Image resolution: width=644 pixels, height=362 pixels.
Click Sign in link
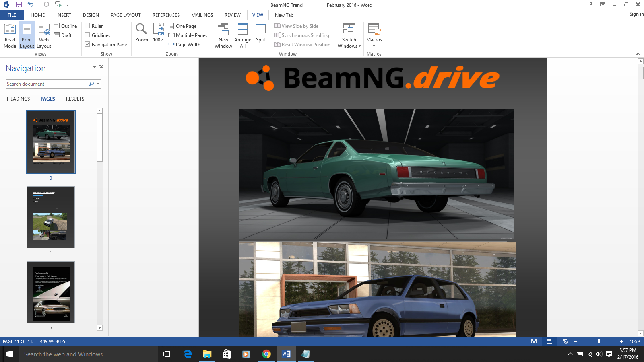(x=636, y=14)
